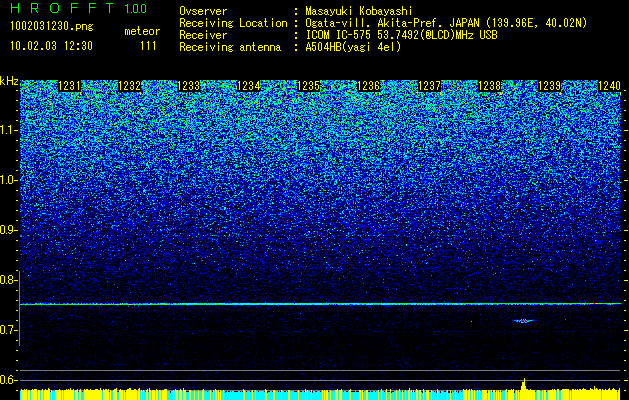
Task: Click the 1234 time marker
Action: [x=249, y=86]
